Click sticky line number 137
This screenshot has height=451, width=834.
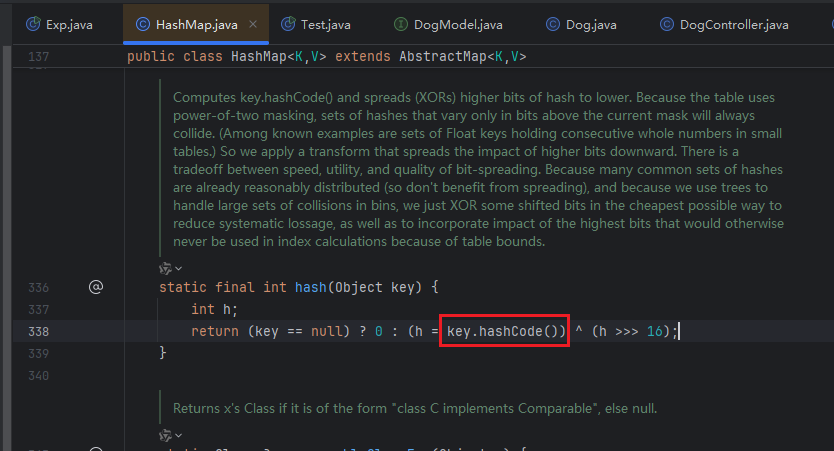pos(39,56)
